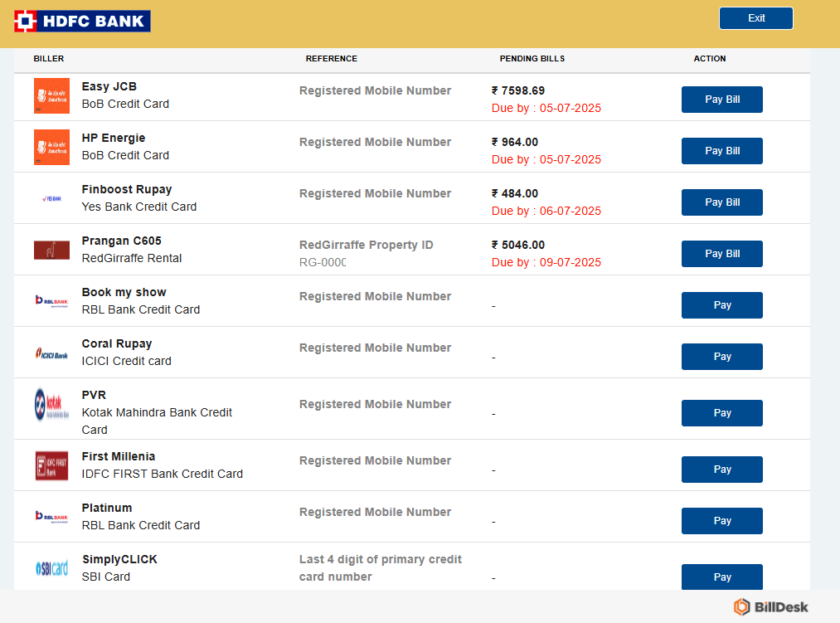
Task: Click Pay for SimplyCLICK SBI Card
Action: (x=722, y=577)
